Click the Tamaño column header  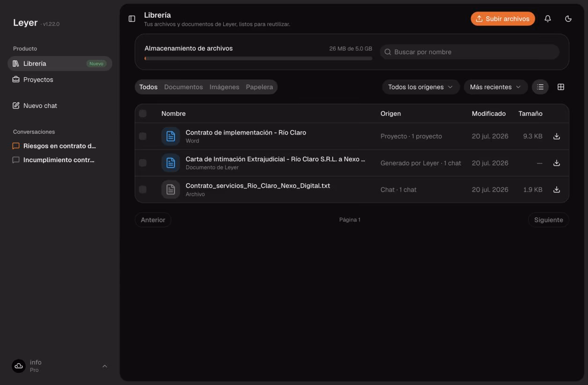tap(530, 114)
